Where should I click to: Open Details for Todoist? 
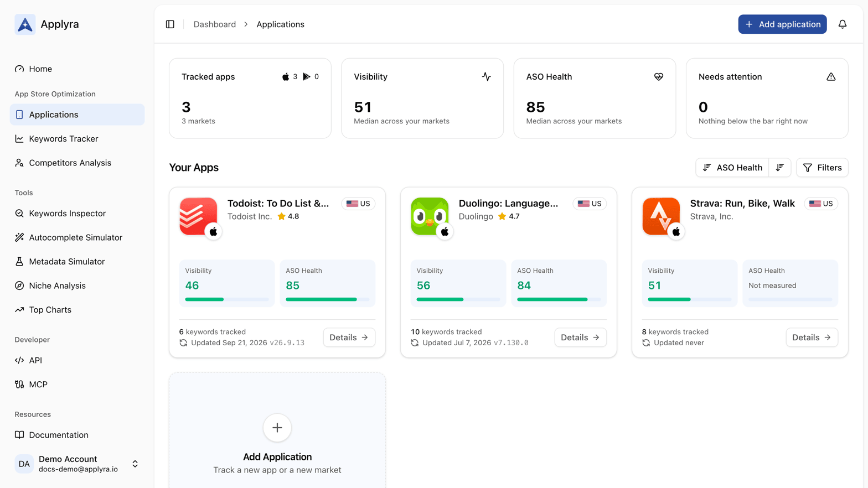click(x=349, y=338)
